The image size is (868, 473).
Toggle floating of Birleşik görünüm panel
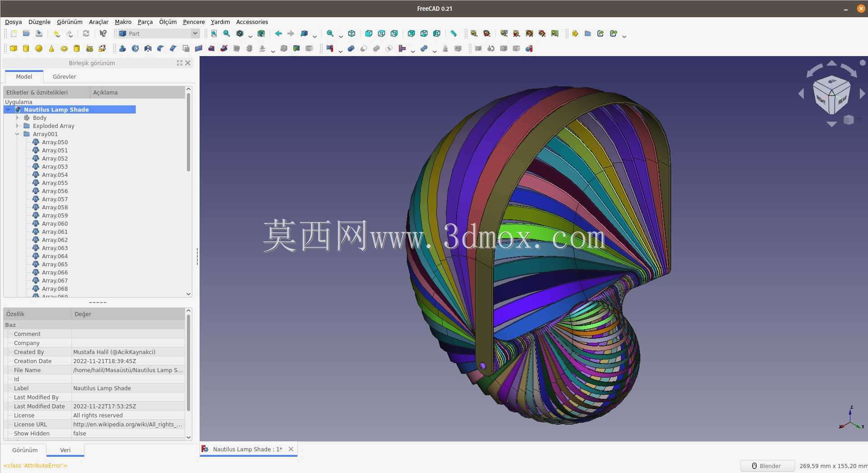point(180,63)
